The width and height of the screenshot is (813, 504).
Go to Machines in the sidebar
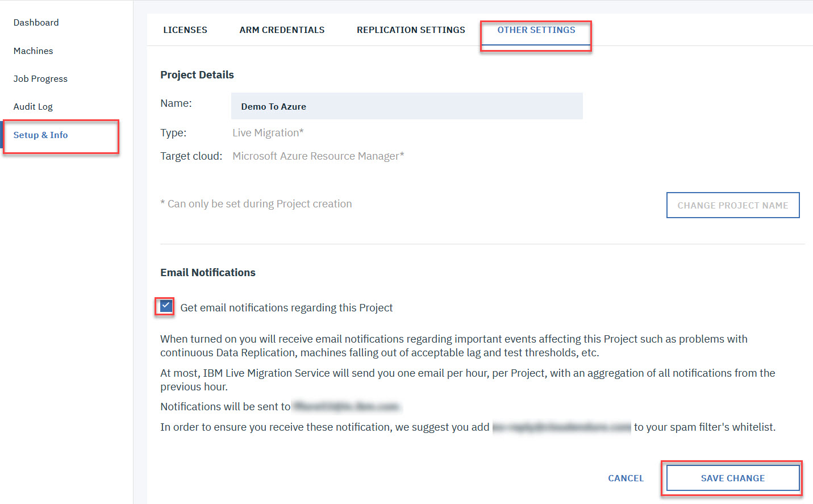point(33,51)
